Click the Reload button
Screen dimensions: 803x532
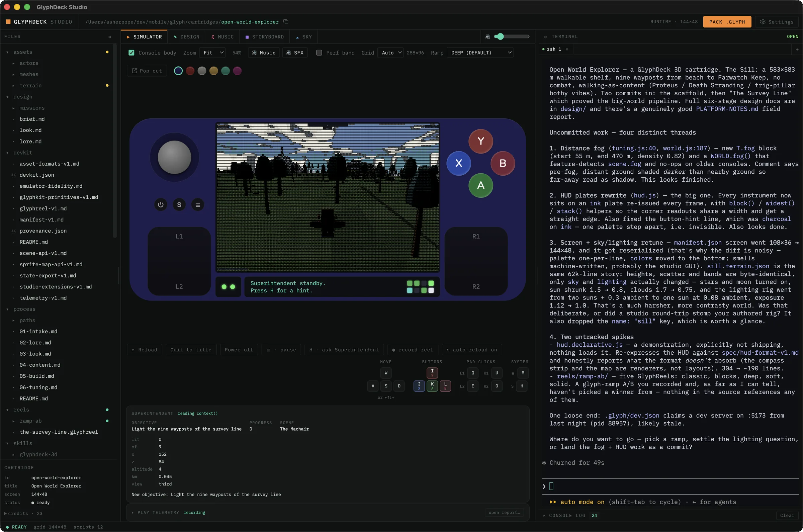[x=145, y=349]
